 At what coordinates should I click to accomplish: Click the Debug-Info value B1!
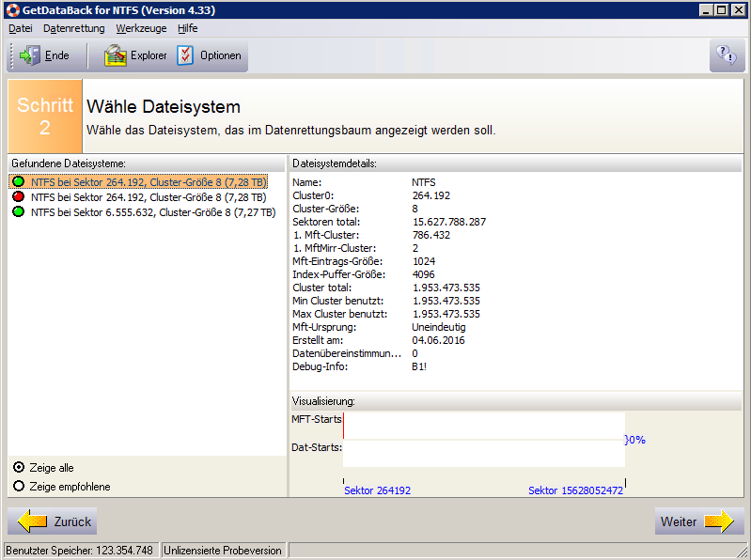click(x=419, y=366)
